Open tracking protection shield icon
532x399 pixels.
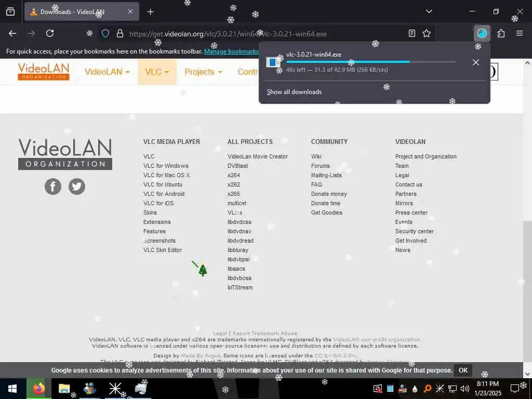pos(105,34)
